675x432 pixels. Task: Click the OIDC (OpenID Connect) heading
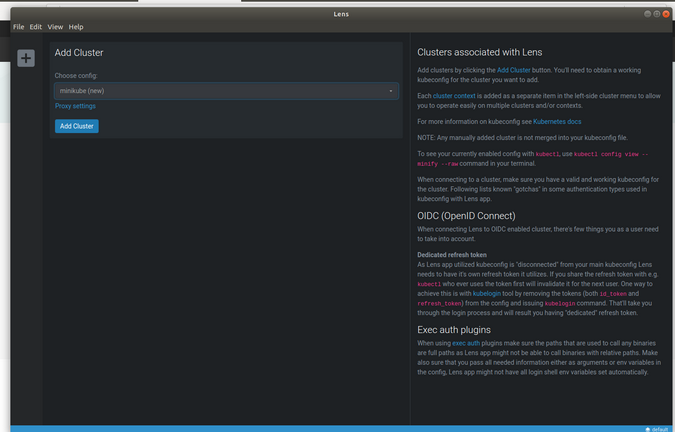(474, 215)
